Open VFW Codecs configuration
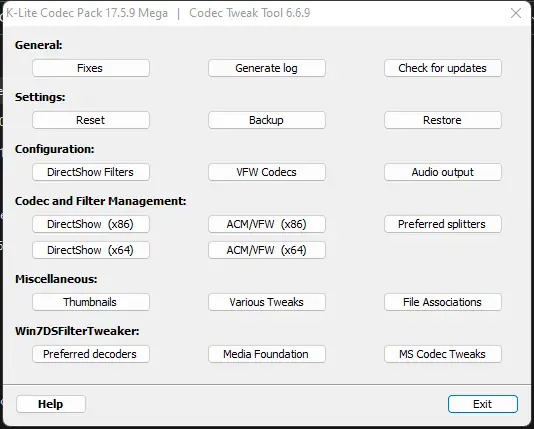This screenshot has width=534, height=429. [267, 172]
